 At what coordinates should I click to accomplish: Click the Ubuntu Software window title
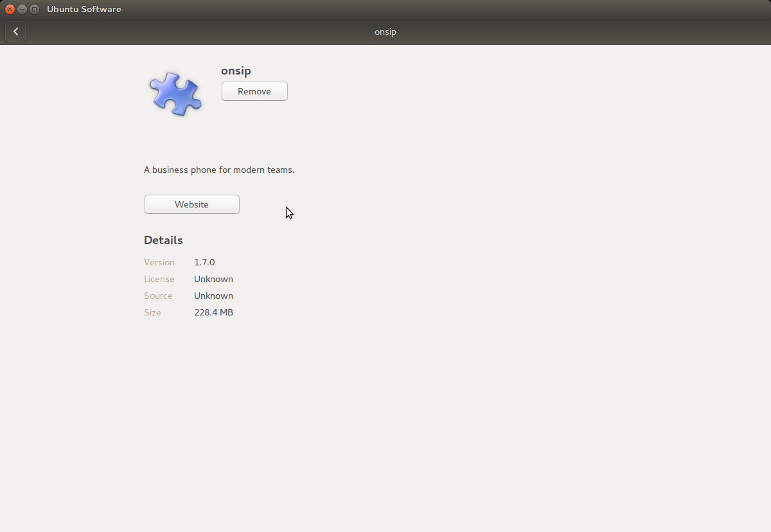click(84, 9)
